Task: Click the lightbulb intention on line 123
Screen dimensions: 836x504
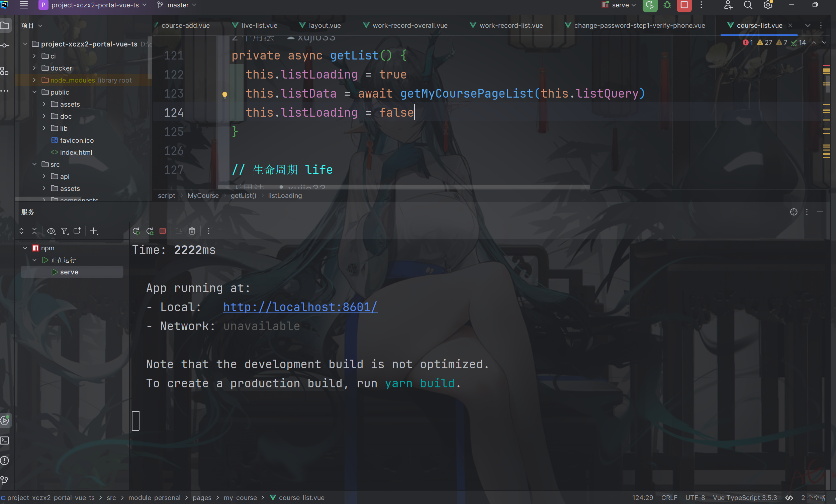Action: (x=224, y=95)
